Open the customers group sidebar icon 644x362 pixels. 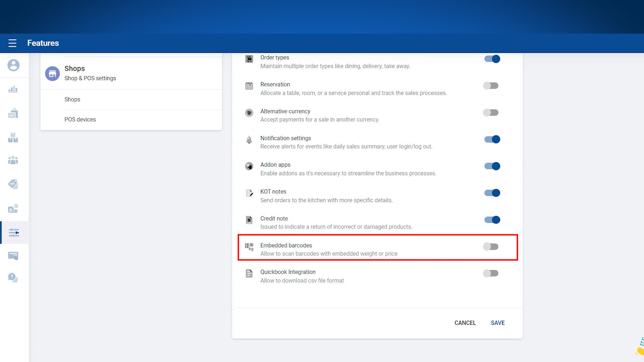click(x=13, y=160)
